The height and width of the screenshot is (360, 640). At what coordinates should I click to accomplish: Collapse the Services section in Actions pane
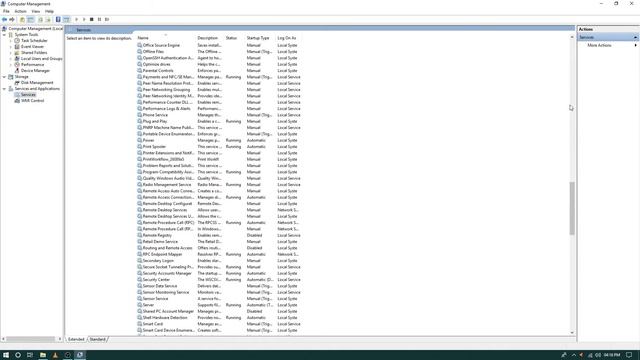coord(636,37)
